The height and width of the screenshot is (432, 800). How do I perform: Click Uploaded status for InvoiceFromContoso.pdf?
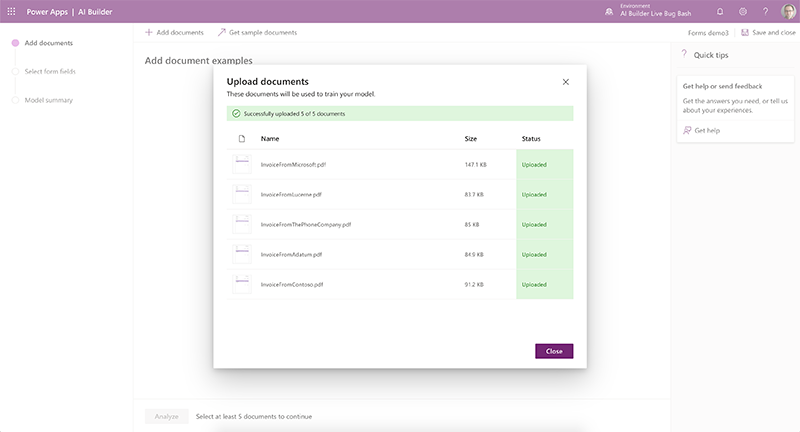(534, 285)
